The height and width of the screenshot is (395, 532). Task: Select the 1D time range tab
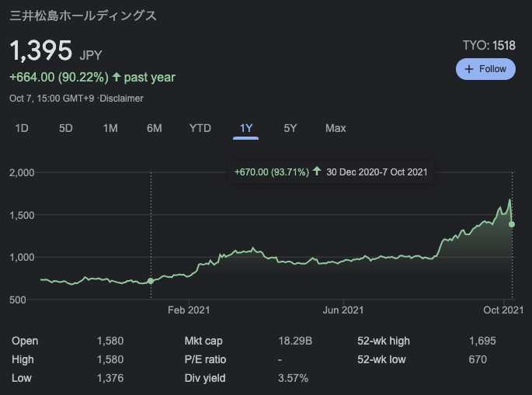[22, 128]
